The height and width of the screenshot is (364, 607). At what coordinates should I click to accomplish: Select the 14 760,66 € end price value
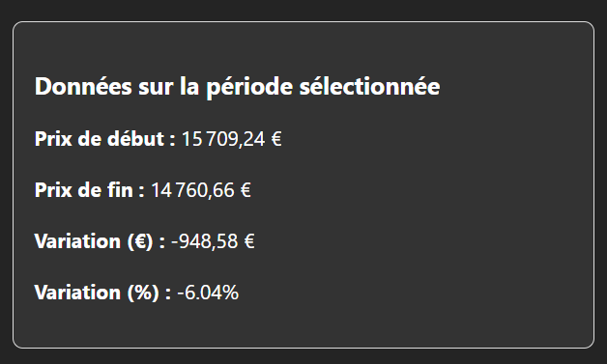200,190
